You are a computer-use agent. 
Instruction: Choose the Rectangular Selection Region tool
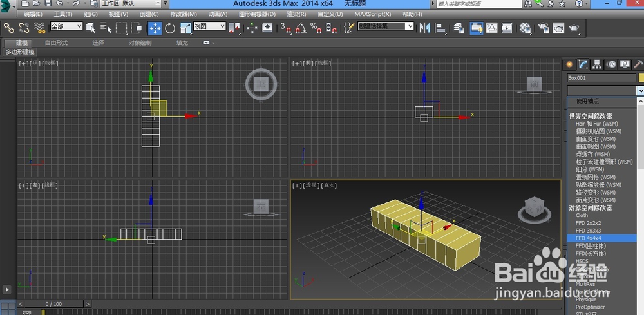[x=121, y=28]
